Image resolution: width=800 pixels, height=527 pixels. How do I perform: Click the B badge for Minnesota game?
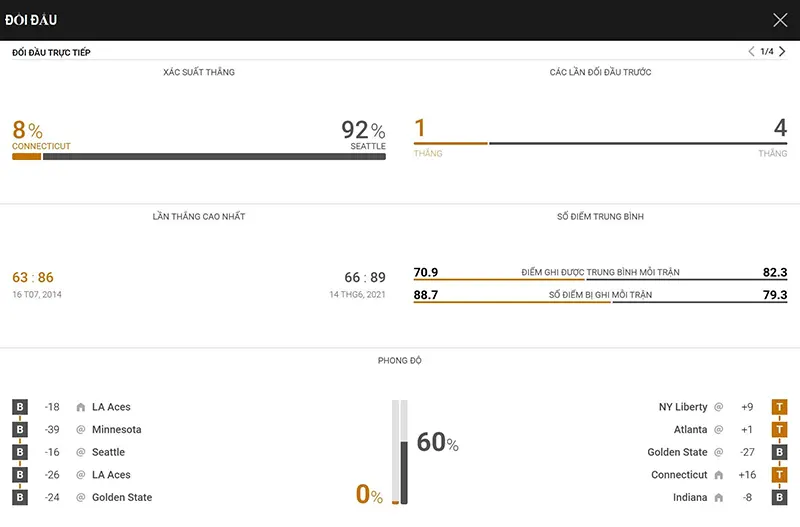coord(20,430)
